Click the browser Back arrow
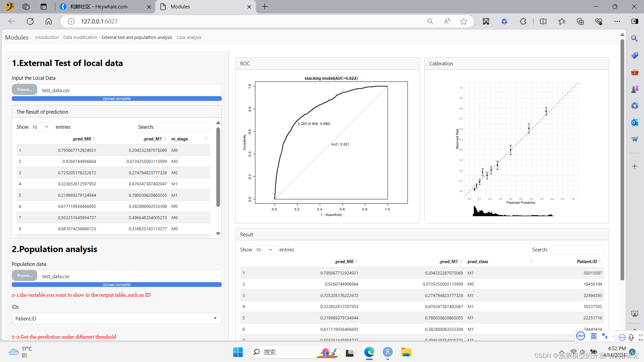 click(12, 21)
